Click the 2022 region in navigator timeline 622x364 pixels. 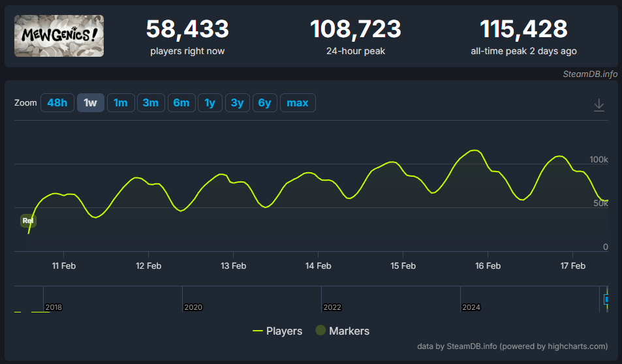[x=332, y=307]
